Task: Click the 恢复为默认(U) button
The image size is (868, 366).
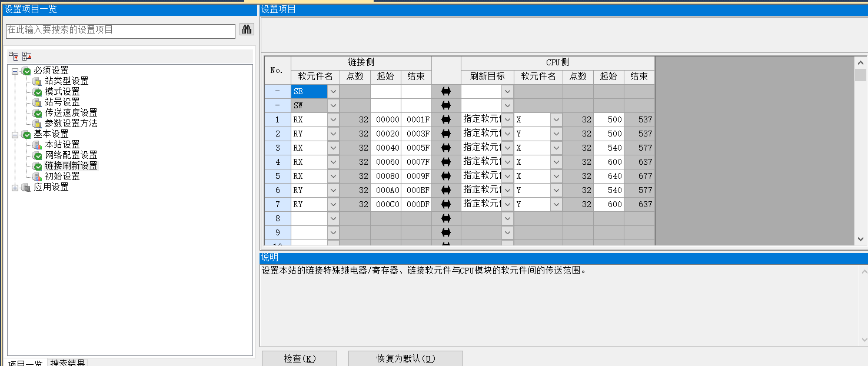Action: [405, 358]
